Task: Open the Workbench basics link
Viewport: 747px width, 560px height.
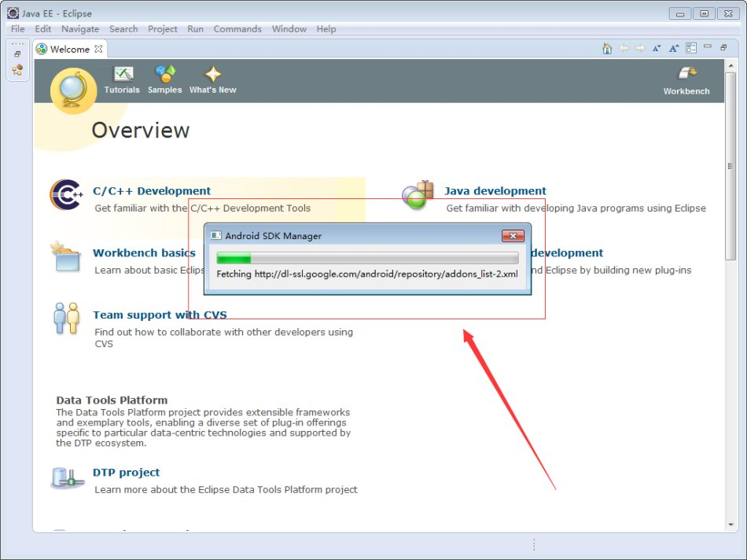Action: pos(145,253)
